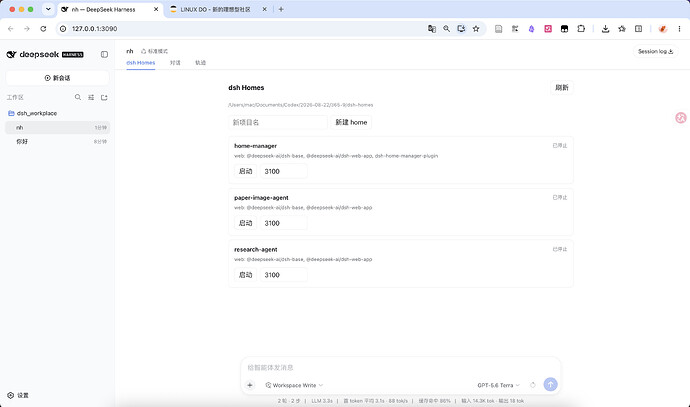Viewport: 690px width, 407px height.
Task: Start a new session
Action: pos(57,78)
